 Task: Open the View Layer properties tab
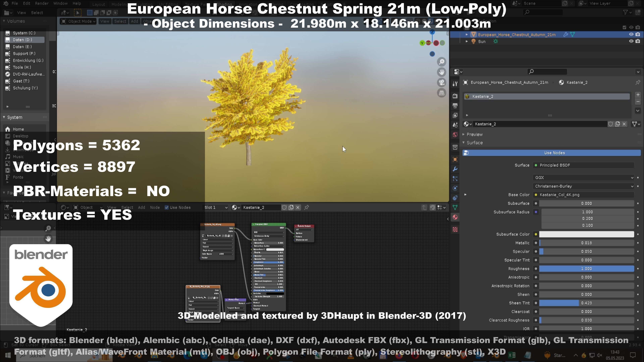tap(455, 115)
